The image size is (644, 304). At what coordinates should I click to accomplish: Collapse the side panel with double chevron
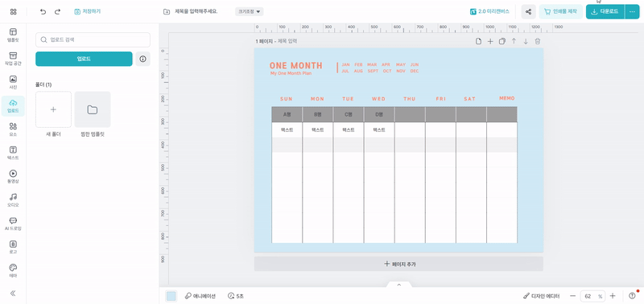13,293
